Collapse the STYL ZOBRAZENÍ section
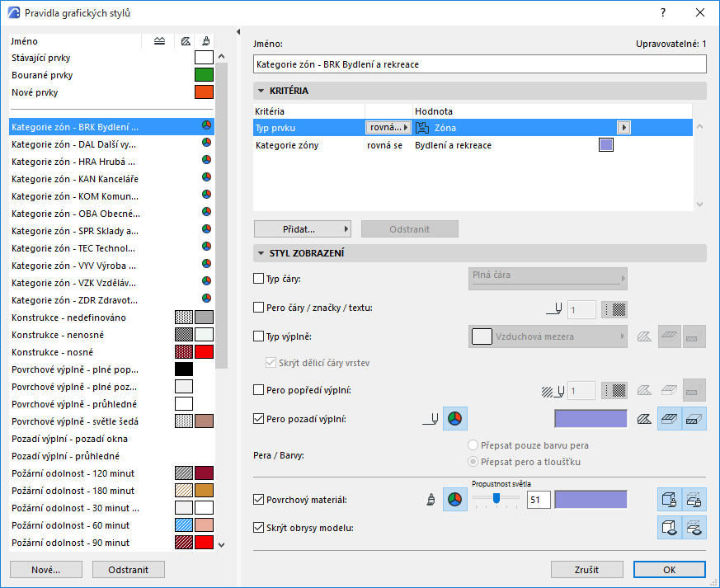Viewport: 720px width, 588px height. coord(261,253)
